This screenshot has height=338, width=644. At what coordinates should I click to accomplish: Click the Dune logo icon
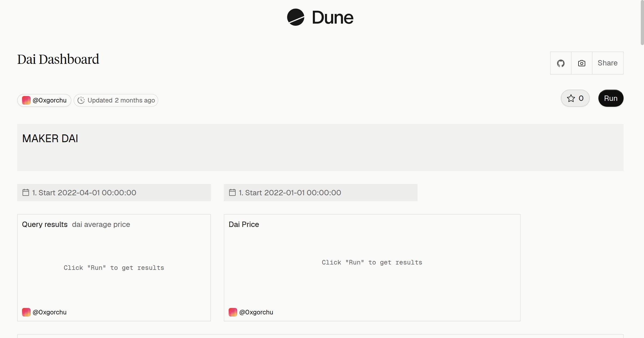(x=295, y=17)
